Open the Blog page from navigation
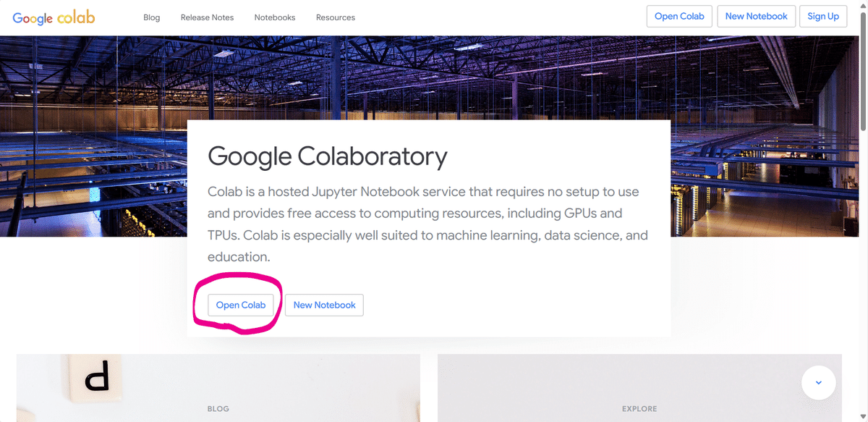The height and width of the screenshot is (422, 868). click(x=152, y=17)
